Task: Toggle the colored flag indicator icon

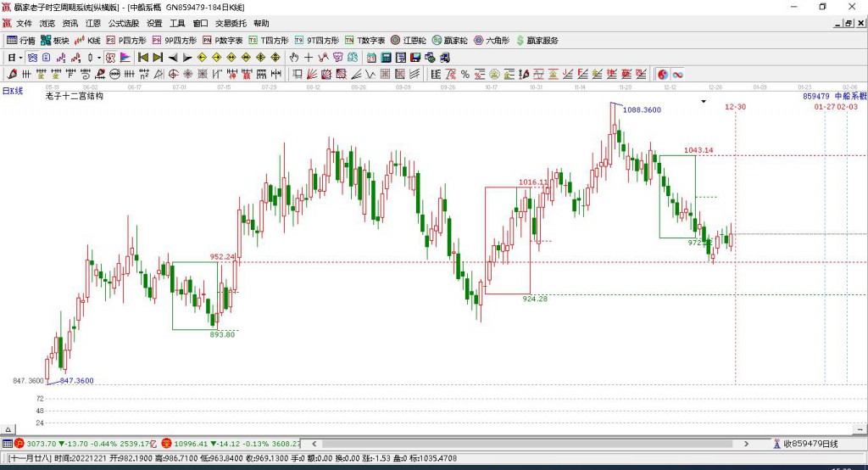Action: [x=125, y=58]
